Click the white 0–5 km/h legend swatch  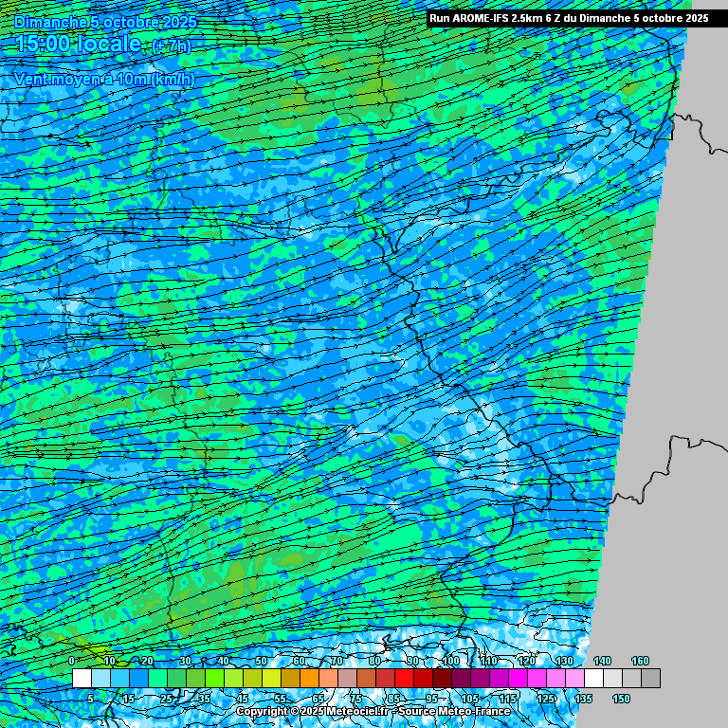[82, 679]
